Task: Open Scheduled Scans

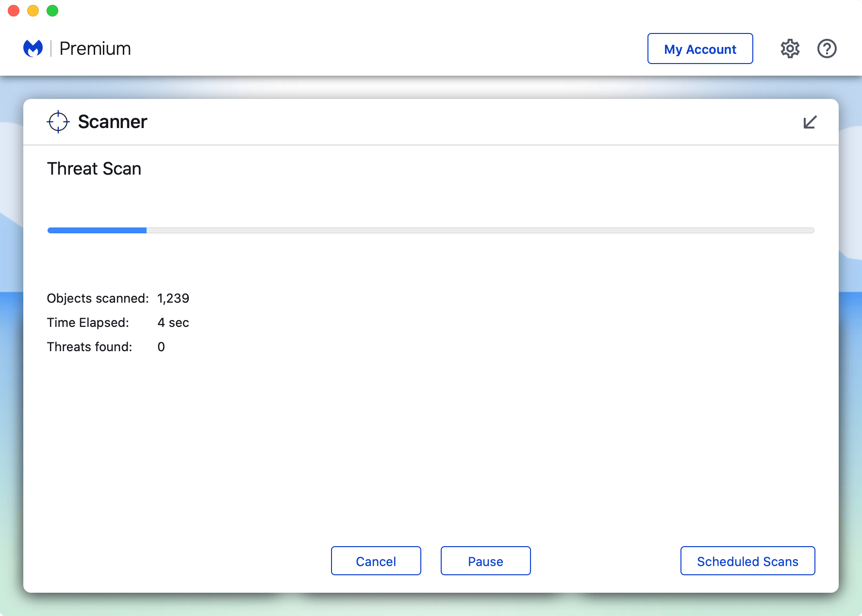Action: (x=748, y=561)
